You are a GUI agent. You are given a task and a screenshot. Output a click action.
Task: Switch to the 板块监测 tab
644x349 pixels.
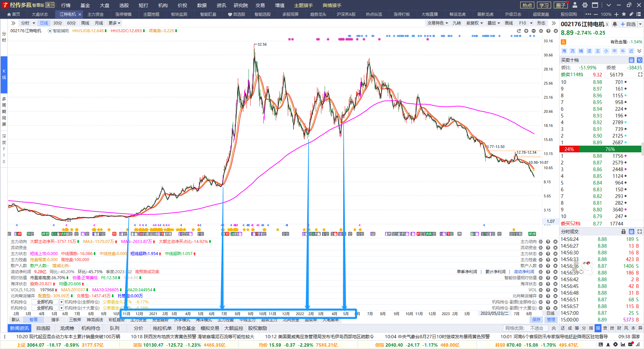[x=179, y=14]
